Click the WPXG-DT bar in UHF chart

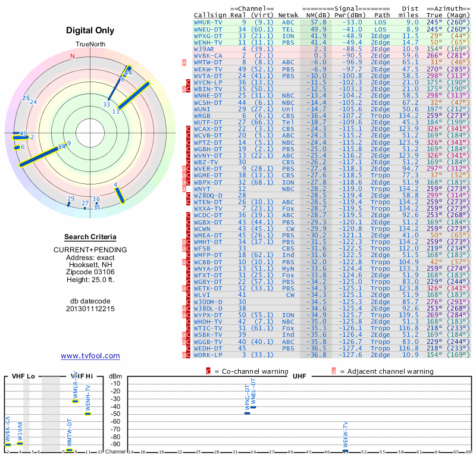(x=248, y=412)
